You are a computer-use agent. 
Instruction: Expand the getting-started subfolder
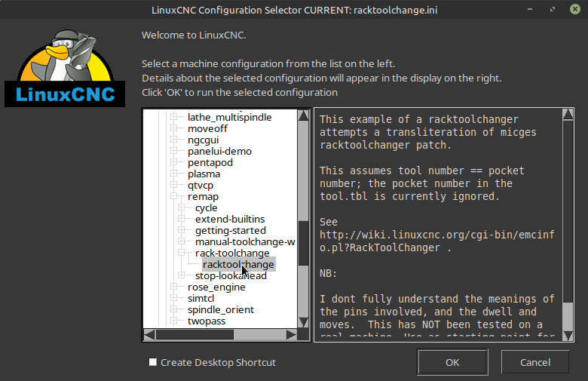pos(181,231)
